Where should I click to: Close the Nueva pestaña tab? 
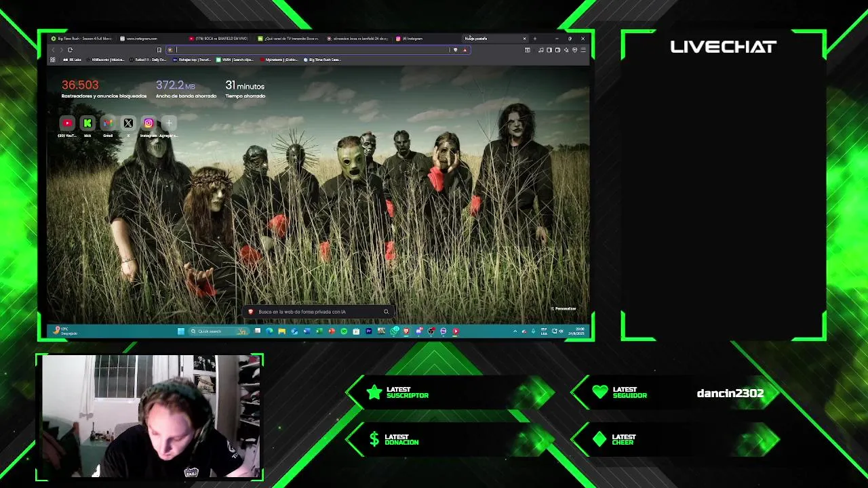[x=524, y=39]
